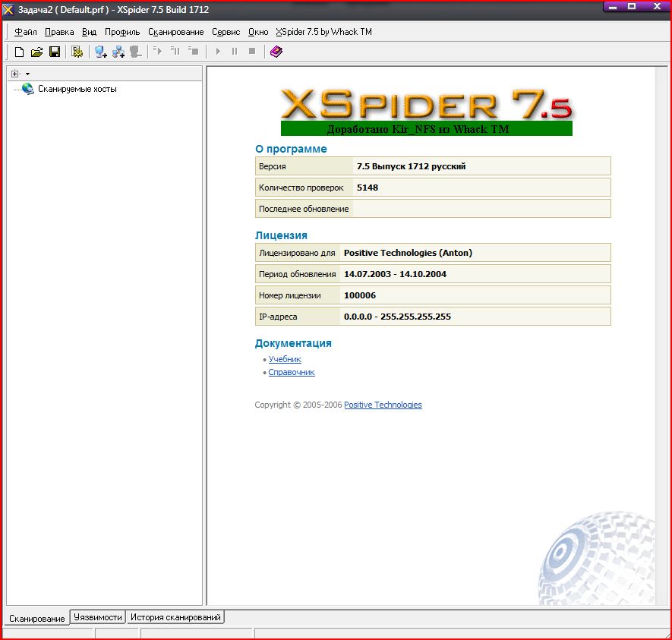Image resolution: width=672 pixels, height=640 pixels.
Task: Click the globe icon of scanned hosts
Action: click(x=28, y=89)
